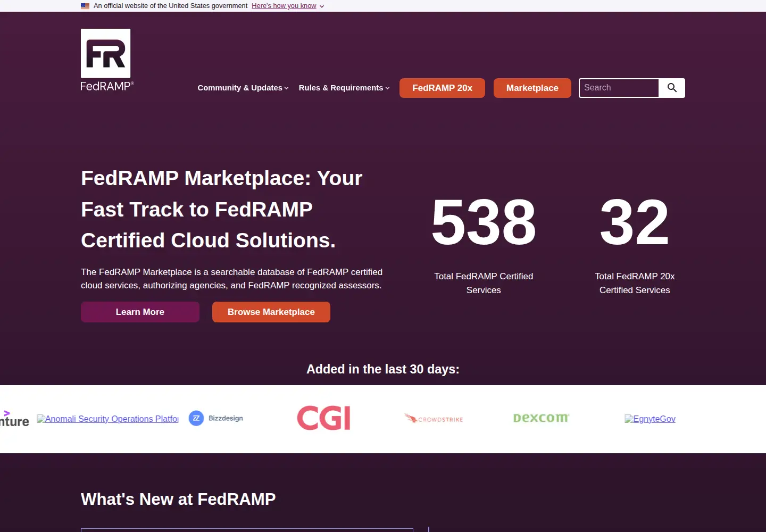766x532 pixels.
Task: Click the magnifying glass search button
Action: coord(672,88)
